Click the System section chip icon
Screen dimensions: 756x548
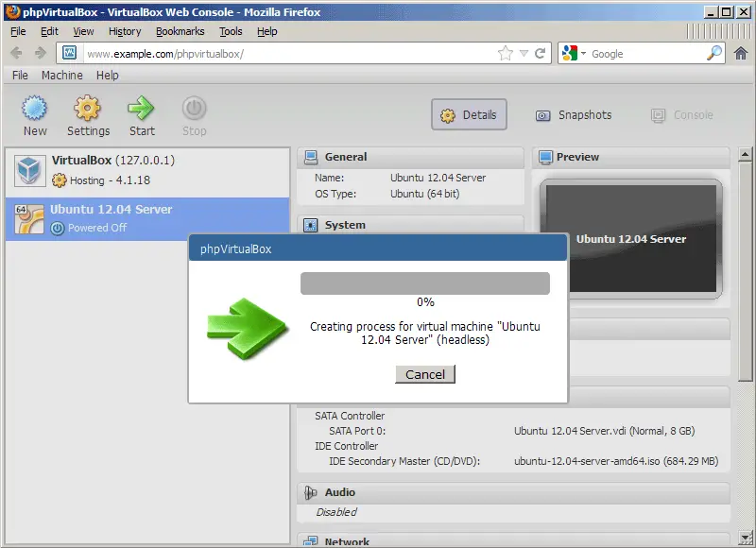point(311,225)
